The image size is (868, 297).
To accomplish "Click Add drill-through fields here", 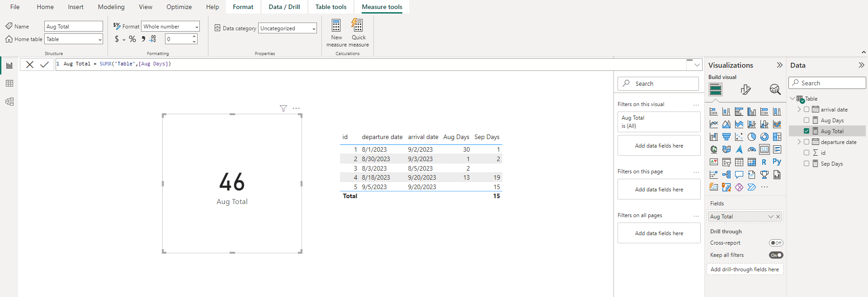I will (x=745, y=269).
